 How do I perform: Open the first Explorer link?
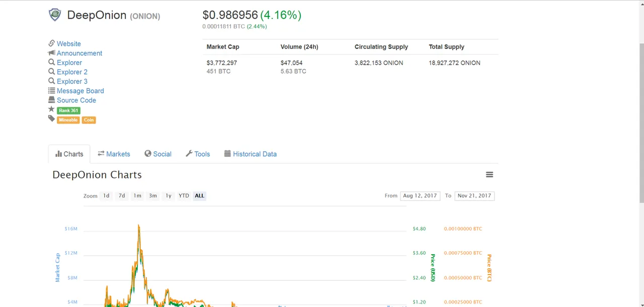[69, 63]
